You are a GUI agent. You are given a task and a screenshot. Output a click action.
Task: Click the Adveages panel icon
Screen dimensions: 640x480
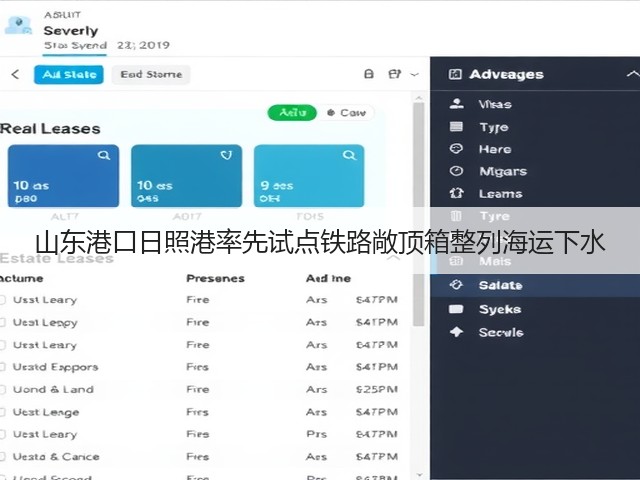455,74
